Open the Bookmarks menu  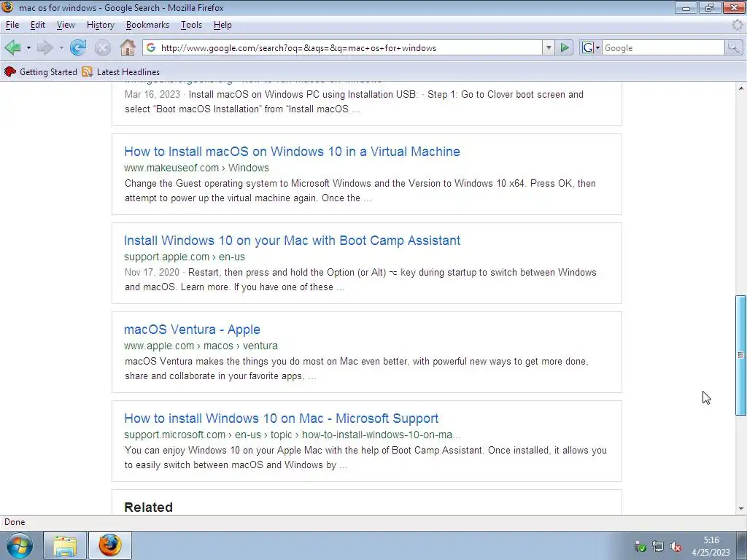tap(147, 25)
